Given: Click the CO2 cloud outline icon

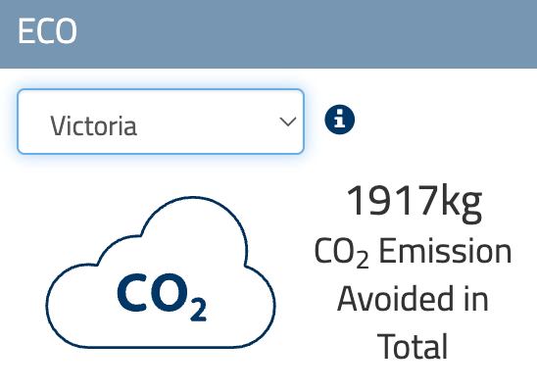Looking at the screenshot, I should tap(161, 272).
